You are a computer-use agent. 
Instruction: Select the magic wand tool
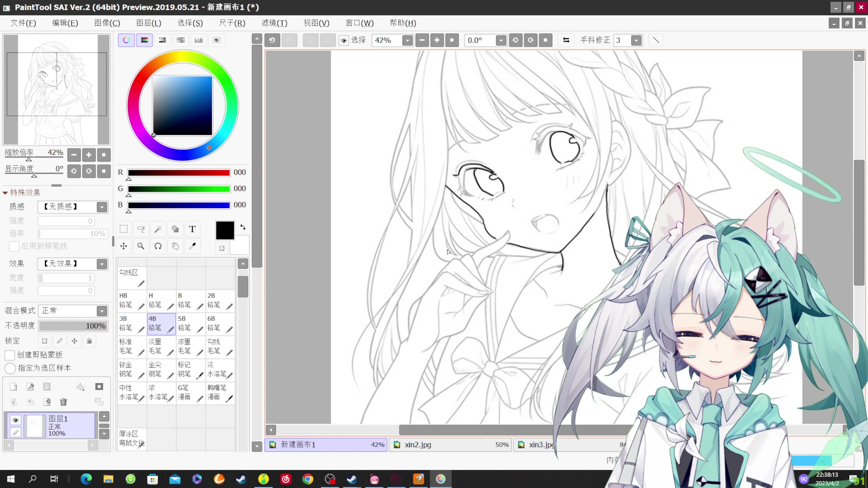point(158,229)
